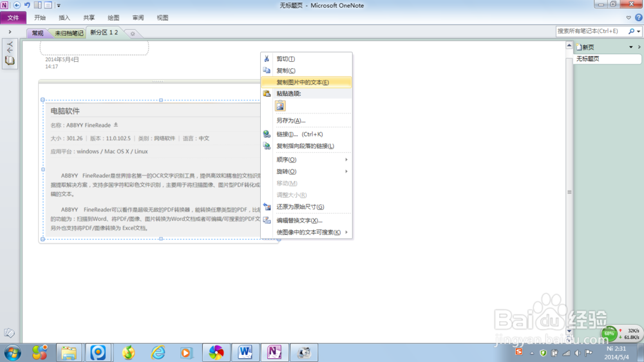This screenshot has width=644, height=362.
Task: Click the 2014年5月4日 page date
Action: coord(62,59)
